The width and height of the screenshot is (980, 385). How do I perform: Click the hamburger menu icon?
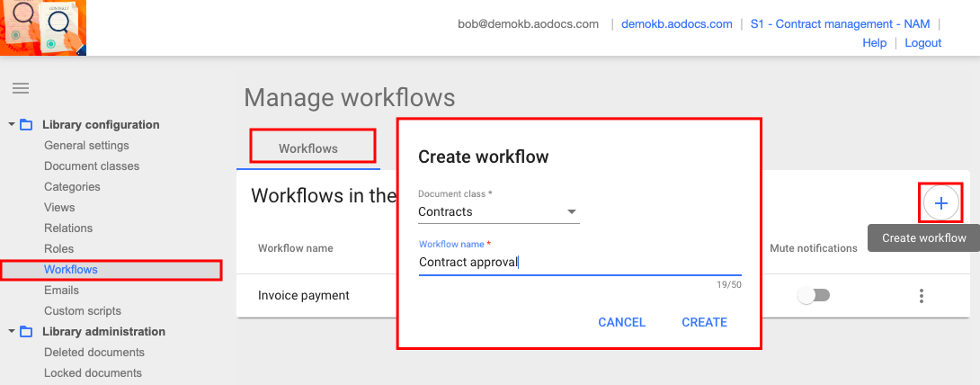[20, 88]
